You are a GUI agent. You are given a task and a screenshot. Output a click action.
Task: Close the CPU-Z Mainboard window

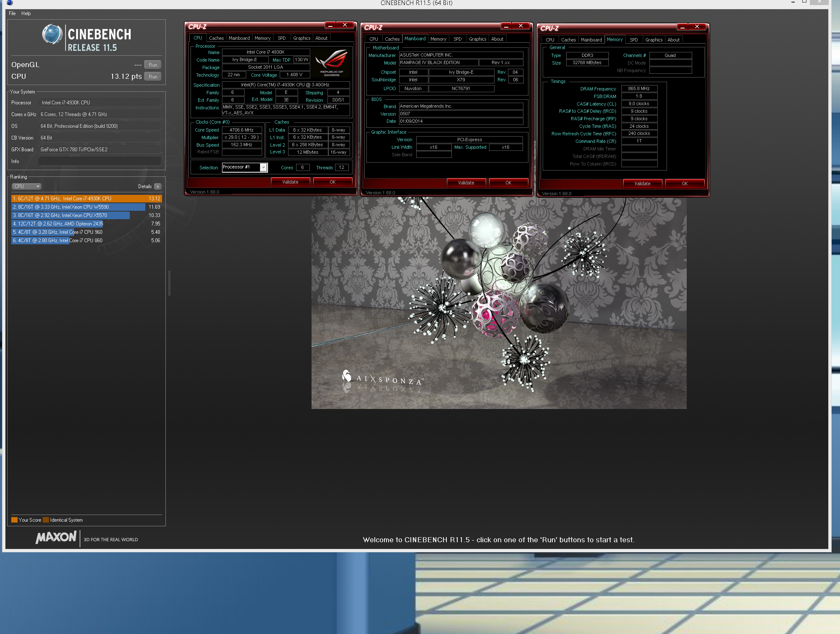tap(520, 26)
